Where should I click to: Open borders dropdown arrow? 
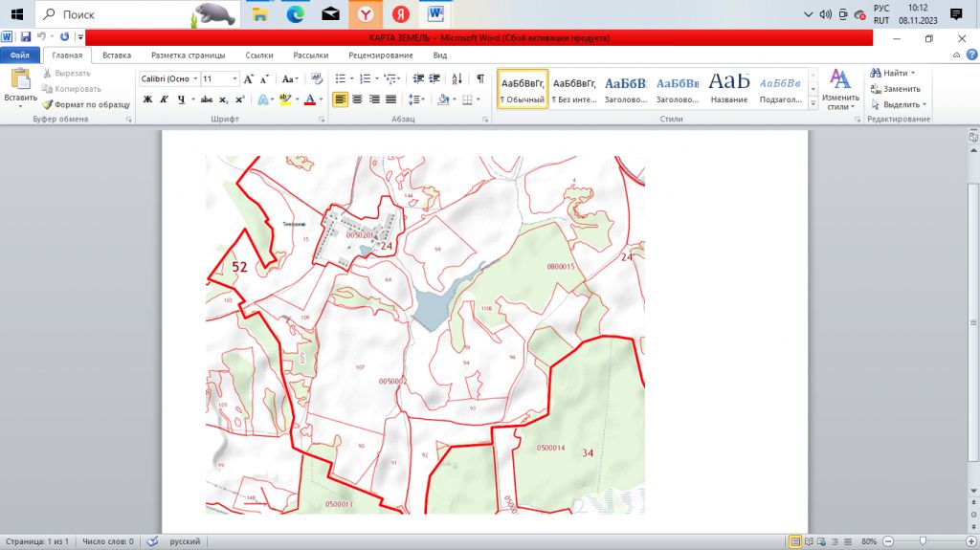click(x=479, y=99)
